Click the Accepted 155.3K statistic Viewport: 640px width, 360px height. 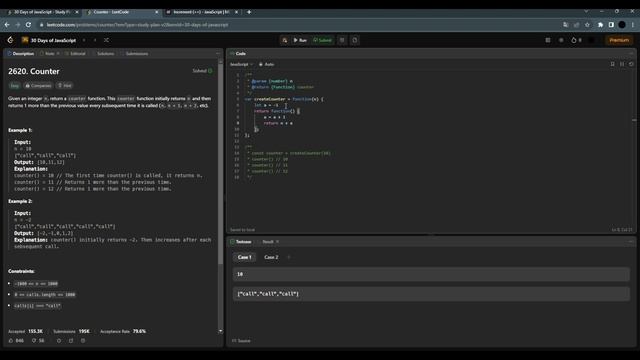click(25, 331)
